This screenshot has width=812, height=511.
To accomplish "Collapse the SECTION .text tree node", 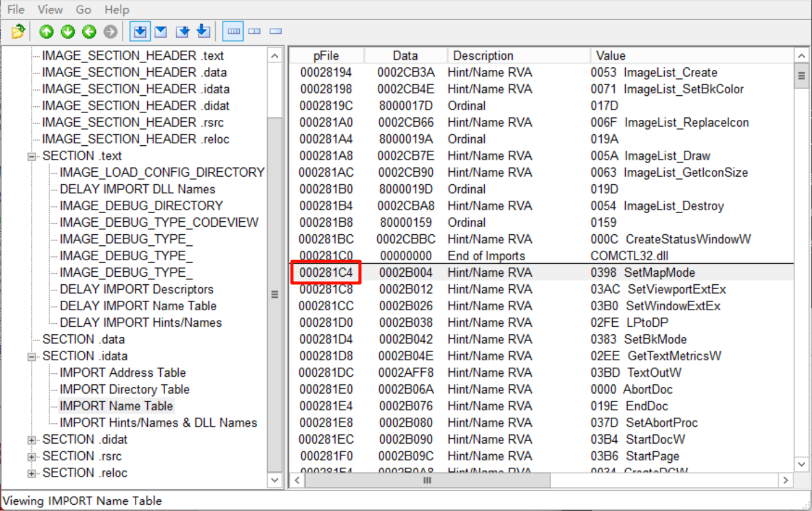I will [x=32, y=156].
